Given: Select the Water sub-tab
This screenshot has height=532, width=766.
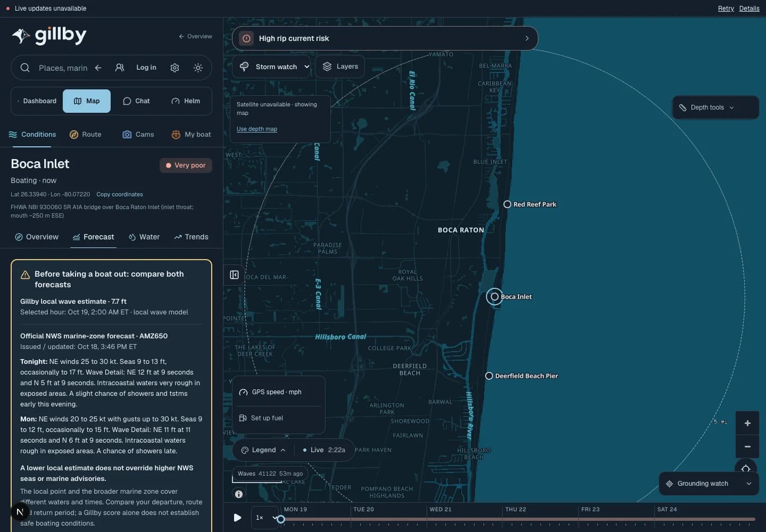Looking at the screenshot, I should click(x=144, y=237).
